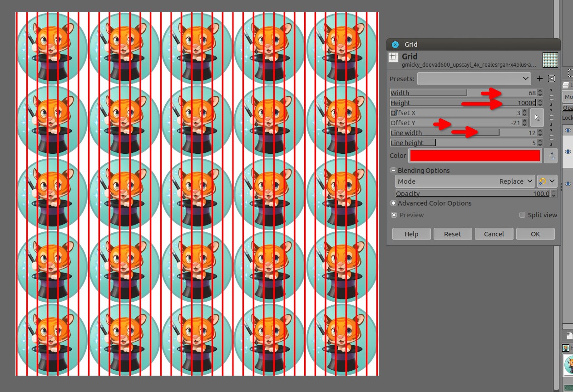Open the layer Mode dropdown in Layers panel
This screenshot has width=573, height=392.
click(568, 97)
